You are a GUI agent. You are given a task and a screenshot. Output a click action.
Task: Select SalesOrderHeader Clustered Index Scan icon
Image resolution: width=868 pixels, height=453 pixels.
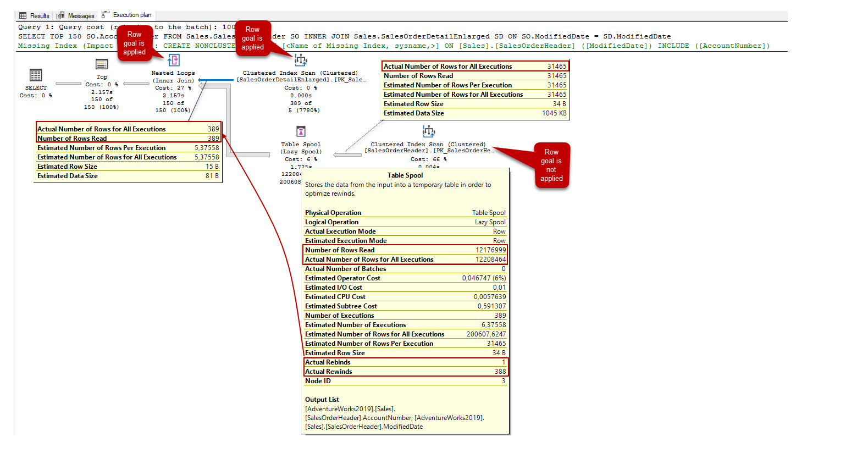coord(428,131)
